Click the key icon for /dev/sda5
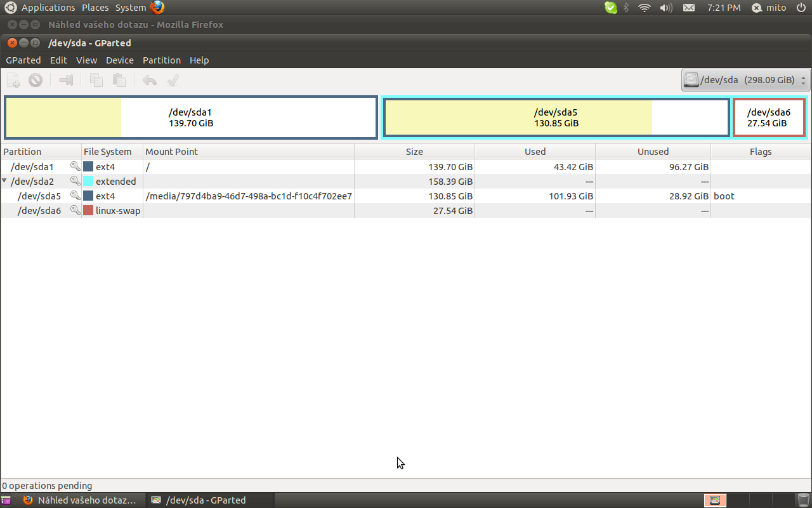Image resolution: width=812 pixels, height=508 pixels. (75, 196)
